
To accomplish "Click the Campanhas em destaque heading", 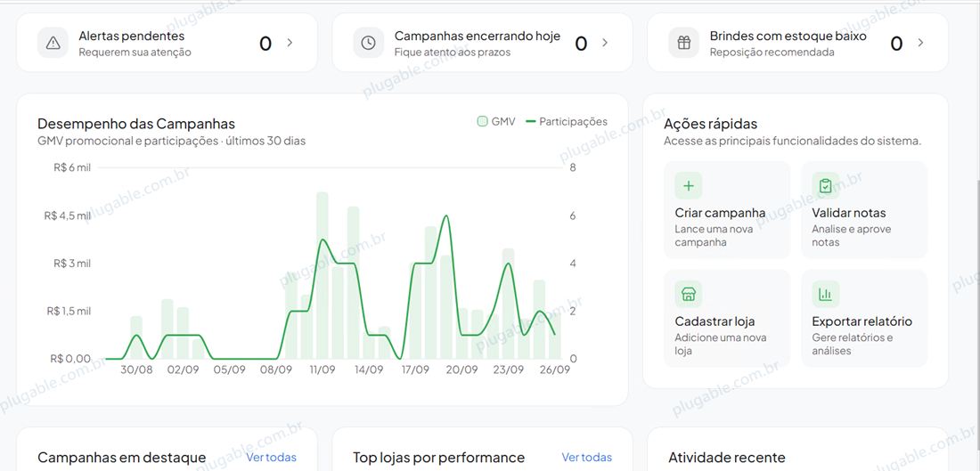I will (x=122, y=458).
